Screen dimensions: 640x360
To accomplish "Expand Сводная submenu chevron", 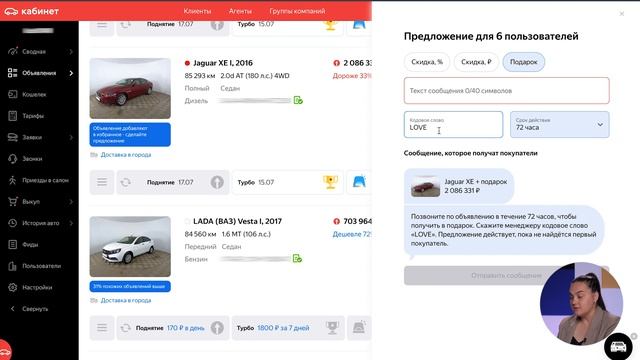I will [x=71, y=52].
